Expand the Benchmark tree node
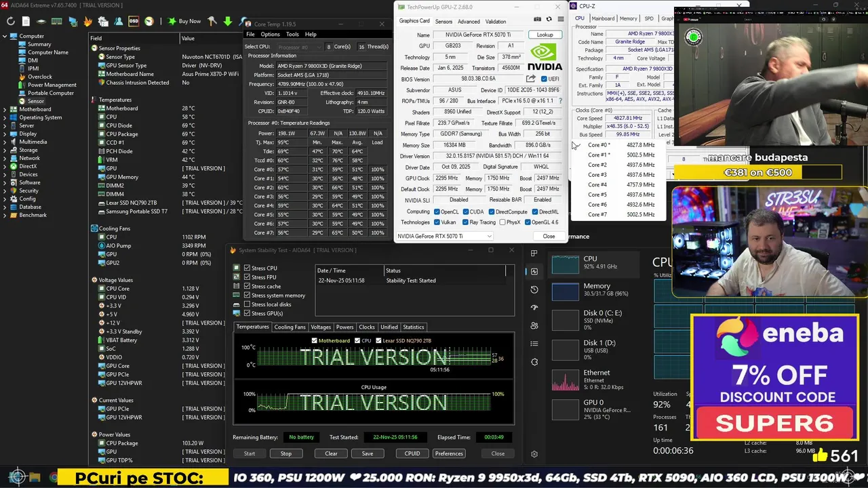Image resolution: width=868 pixels, height=488 pixels. [x=5, y=215]
